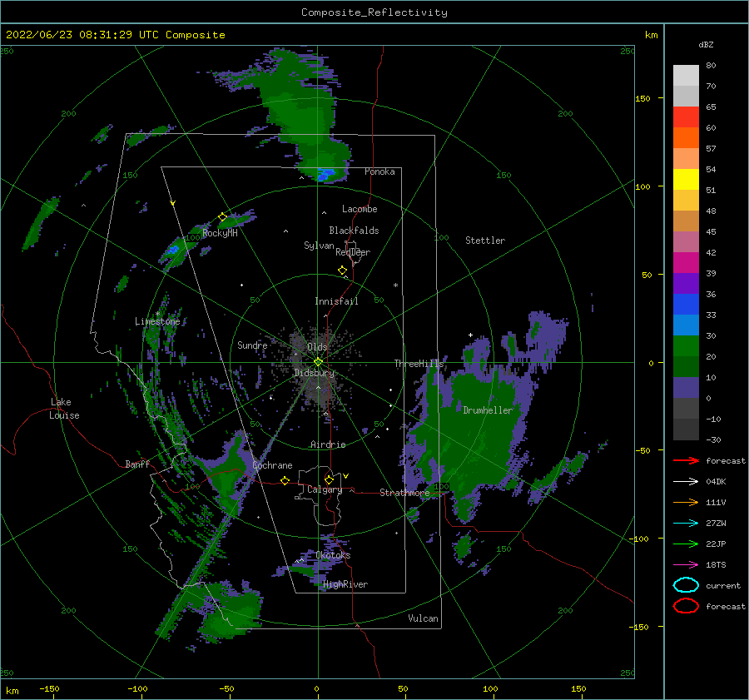The height and width of the screenshot is (700, 749).
Task: Click the blue storm core near Ponoka
Action: tap(327, 175)
